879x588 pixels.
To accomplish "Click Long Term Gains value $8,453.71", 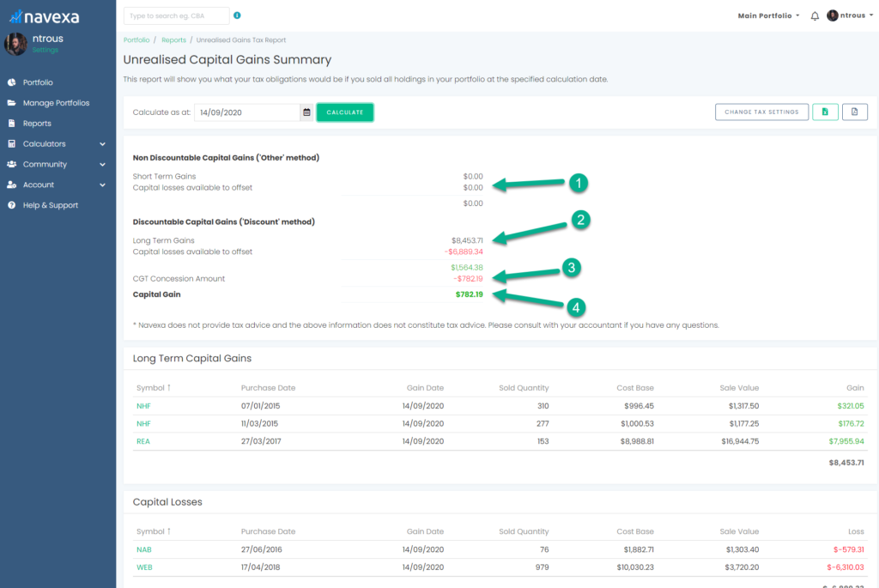I will click(x=467, y=240).
